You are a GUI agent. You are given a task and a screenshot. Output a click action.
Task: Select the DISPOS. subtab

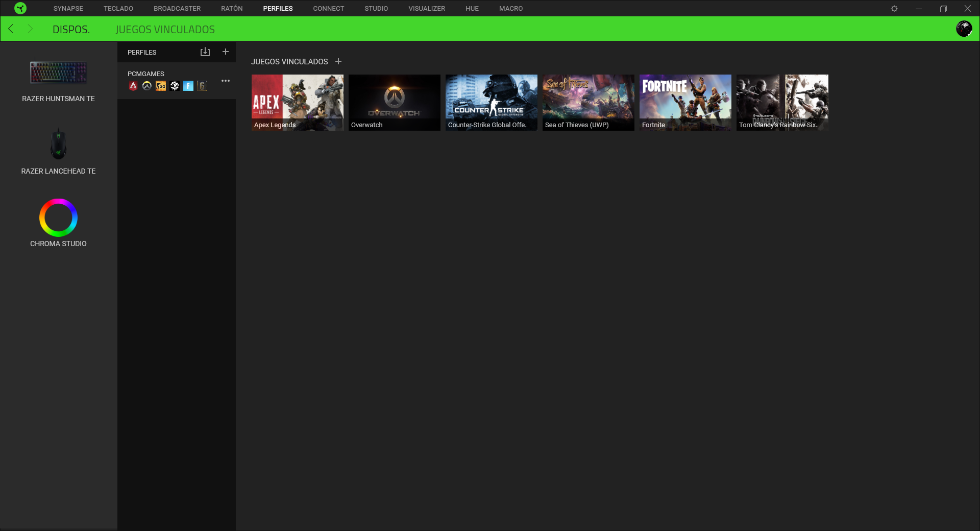tap(71, 30)
